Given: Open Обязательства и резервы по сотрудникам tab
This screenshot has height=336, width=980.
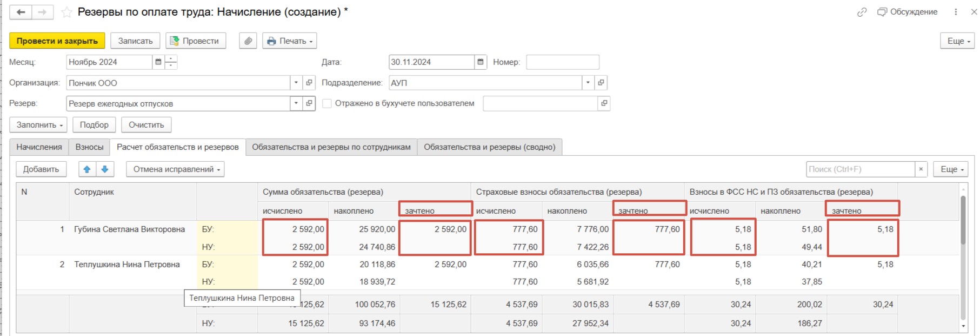Looking at the screenshot, I should point(331,147).
